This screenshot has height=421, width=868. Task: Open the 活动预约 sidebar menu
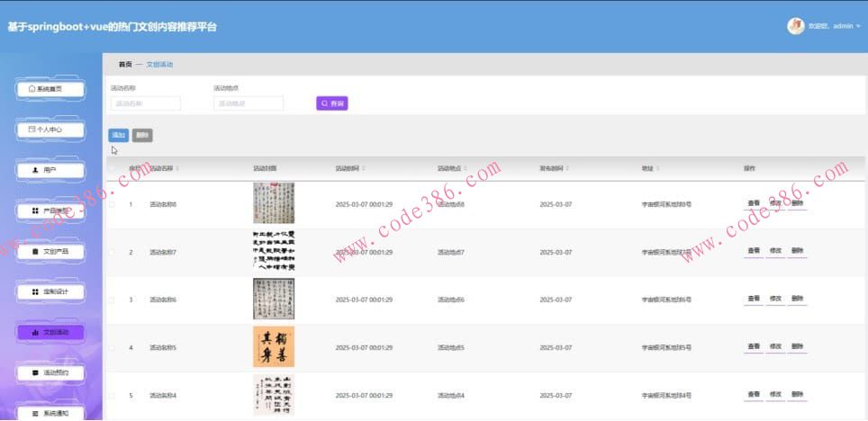(50, 372)
